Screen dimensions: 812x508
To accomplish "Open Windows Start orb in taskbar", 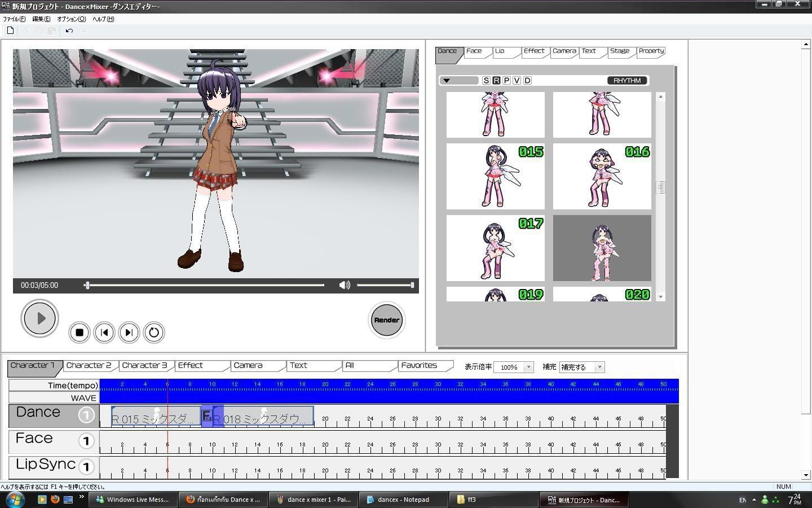I will tap(14, 500).
